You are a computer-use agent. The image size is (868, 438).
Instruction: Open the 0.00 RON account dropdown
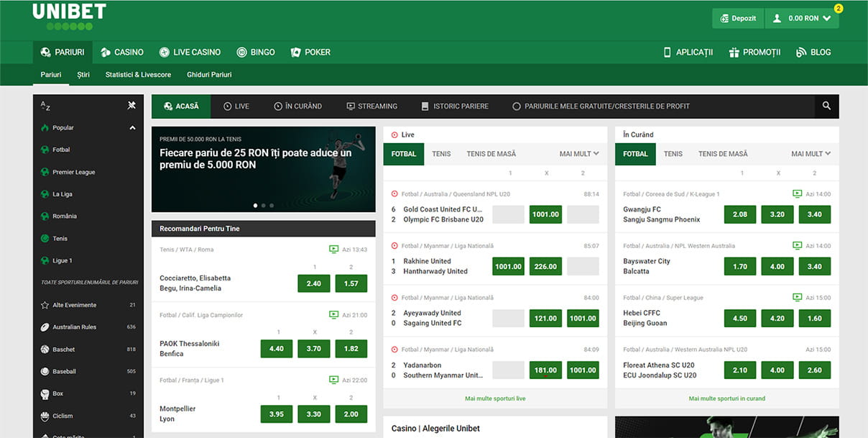(x=802, y=19)
